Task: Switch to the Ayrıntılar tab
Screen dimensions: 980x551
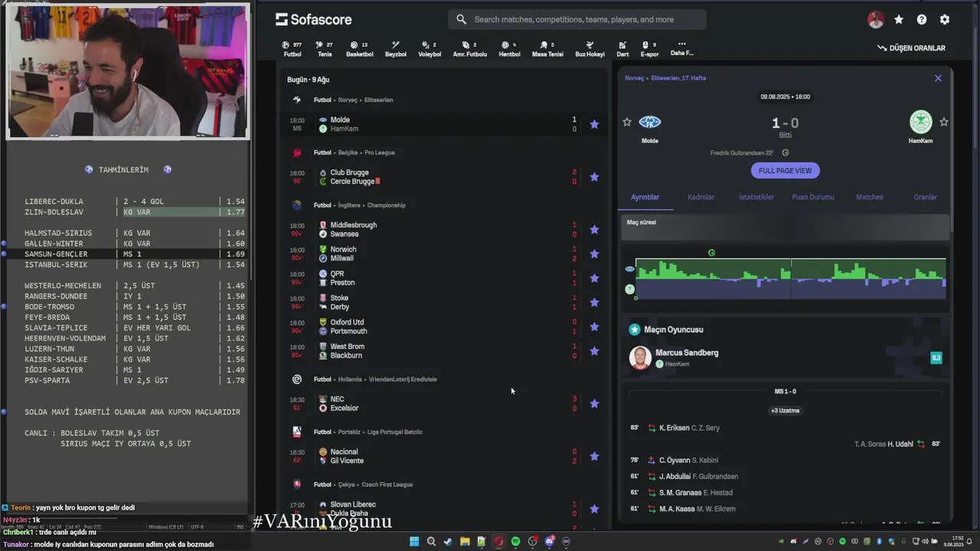Action: click(645, 197)
